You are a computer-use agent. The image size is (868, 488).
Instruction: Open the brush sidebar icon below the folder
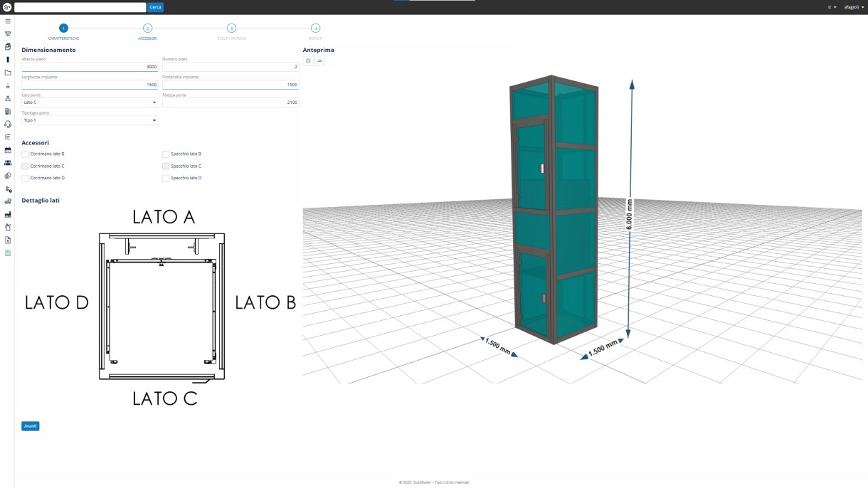point(8,85)
